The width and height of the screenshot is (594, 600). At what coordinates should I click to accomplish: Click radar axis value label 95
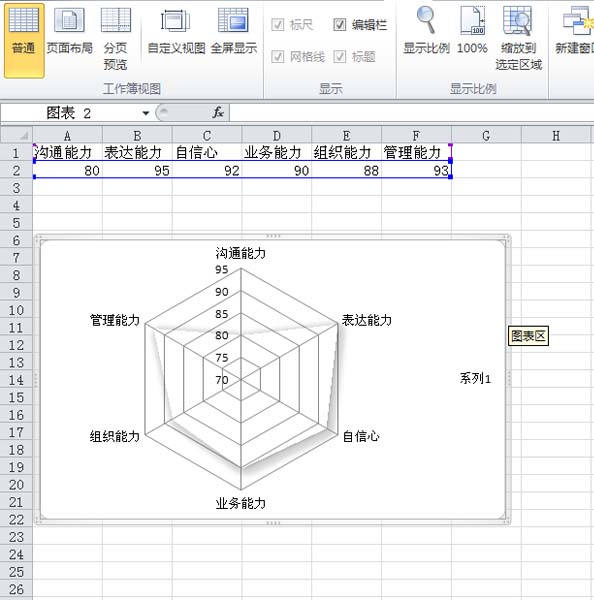[x=222, y=270]
